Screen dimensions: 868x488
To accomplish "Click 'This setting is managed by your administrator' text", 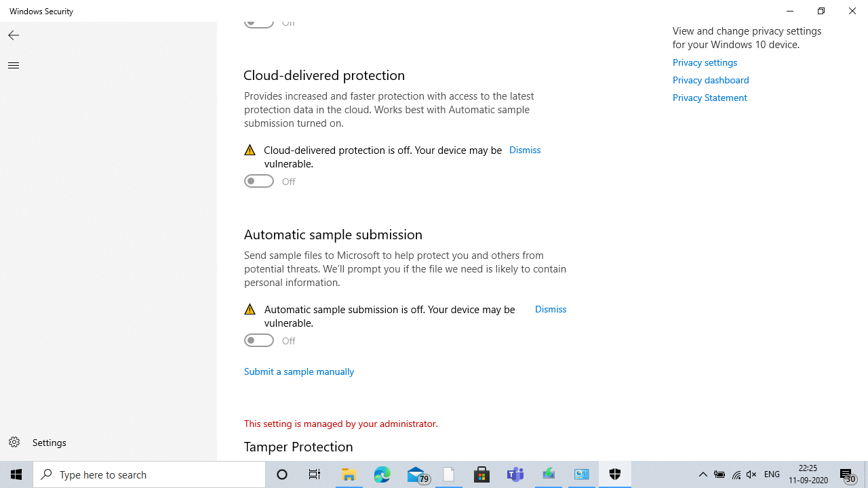I will click(x=340, y=424).
